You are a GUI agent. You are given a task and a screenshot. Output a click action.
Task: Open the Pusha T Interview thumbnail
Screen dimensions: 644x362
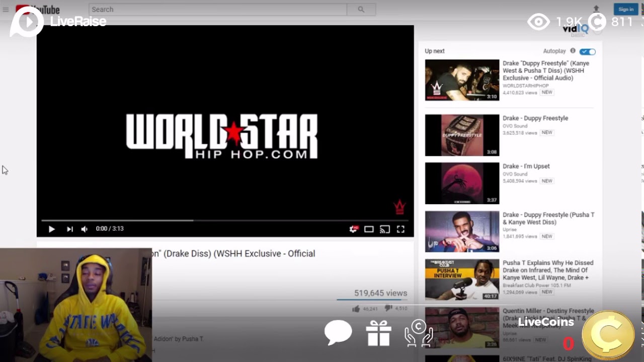(462, 280)
